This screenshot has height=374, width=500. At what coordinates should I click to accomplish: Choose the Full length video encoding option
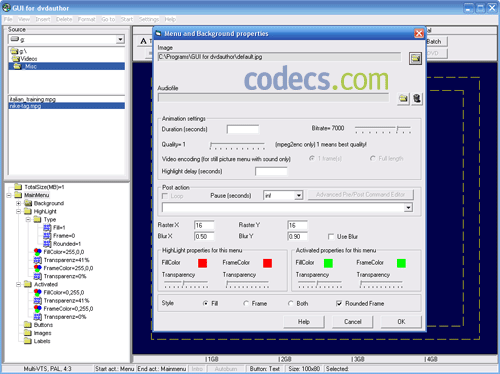(x=373, y=158)
